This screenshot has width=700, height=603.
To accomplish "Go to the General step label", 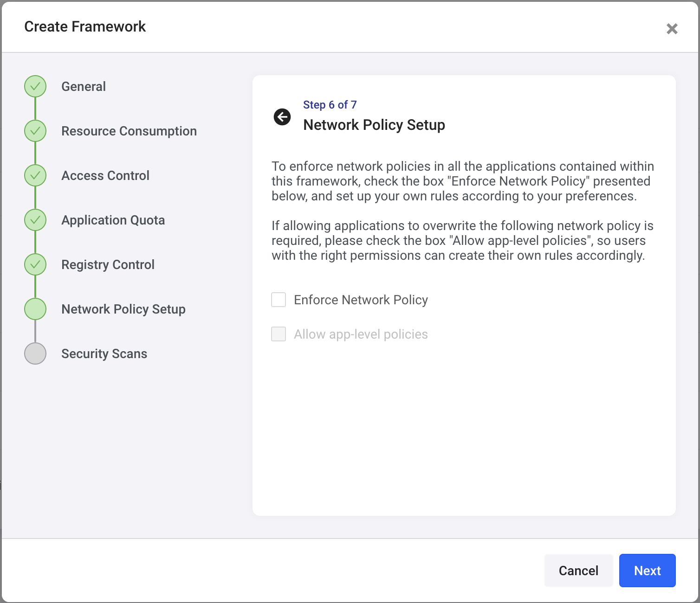I will point(84,86).
